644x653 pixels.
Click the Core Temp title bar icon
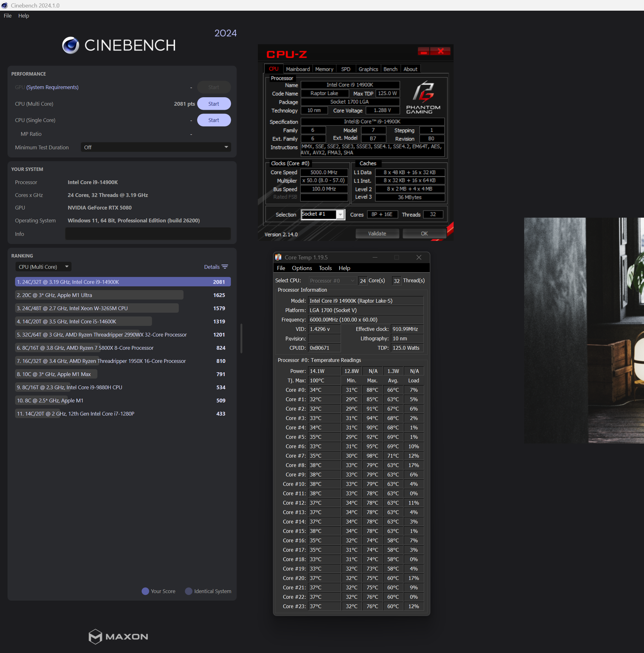(x=278, y=257)
